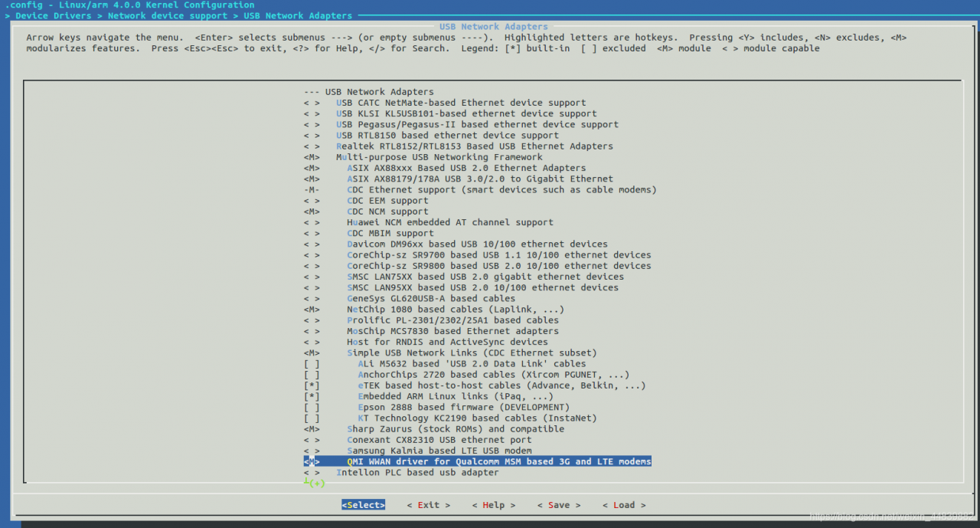The height and width of the screenshot is (528, 980).
Task: Toggle AnchorChips 2720 based cables checkbox
Action: (x=312, y=375)
